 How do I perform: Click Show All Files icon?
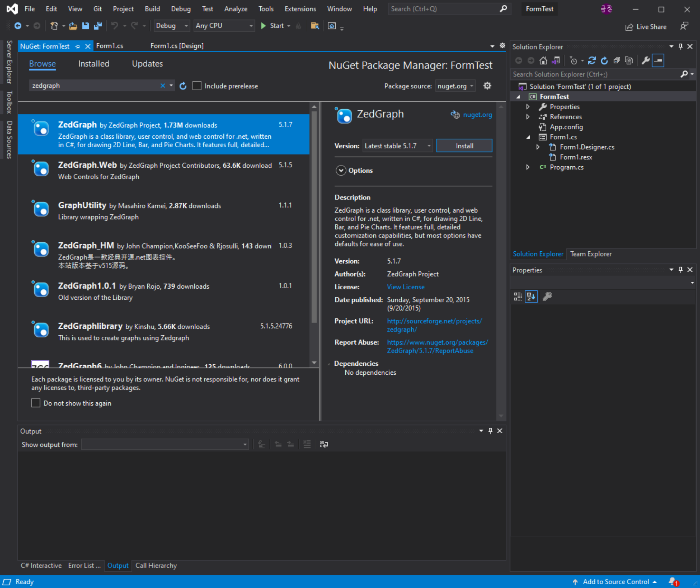click(629, 60)
